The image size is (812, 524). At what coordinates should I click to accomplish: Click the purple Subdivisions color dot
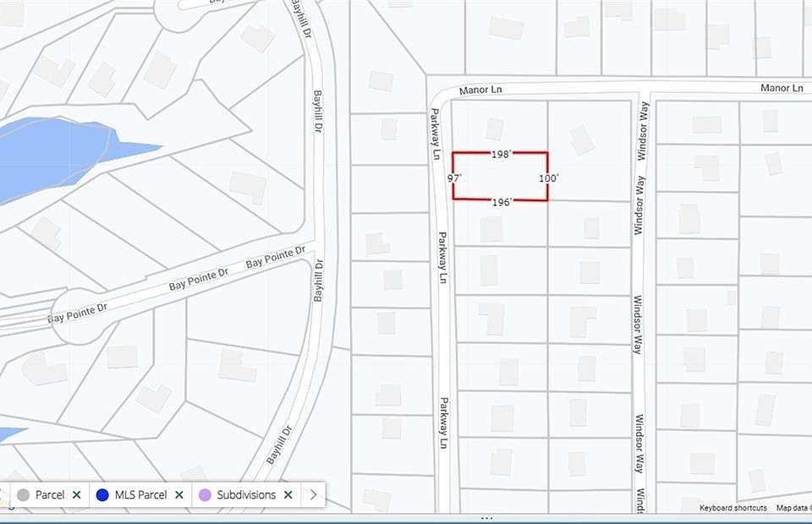[205, 495]
